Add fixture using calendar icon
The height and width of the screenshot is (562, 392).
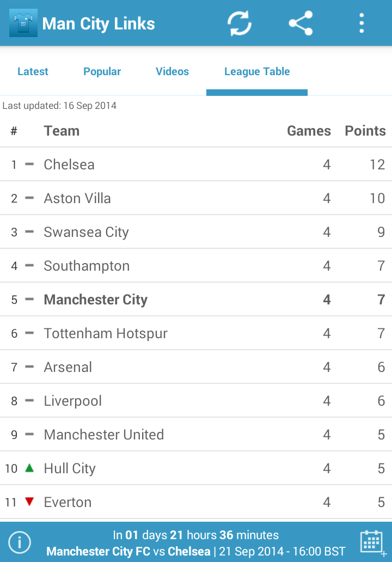pyautogui.click(x=373, y=542)
